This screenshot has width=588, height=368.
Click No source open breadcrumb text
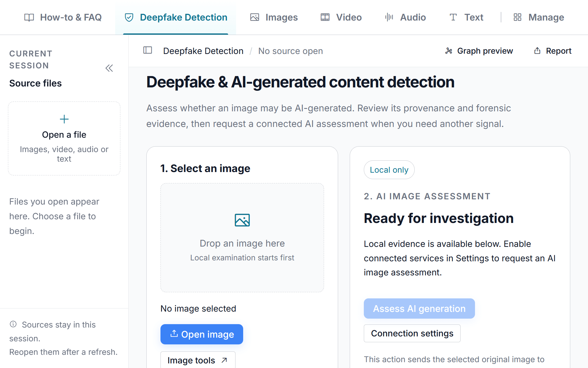[x=291, y=51]
